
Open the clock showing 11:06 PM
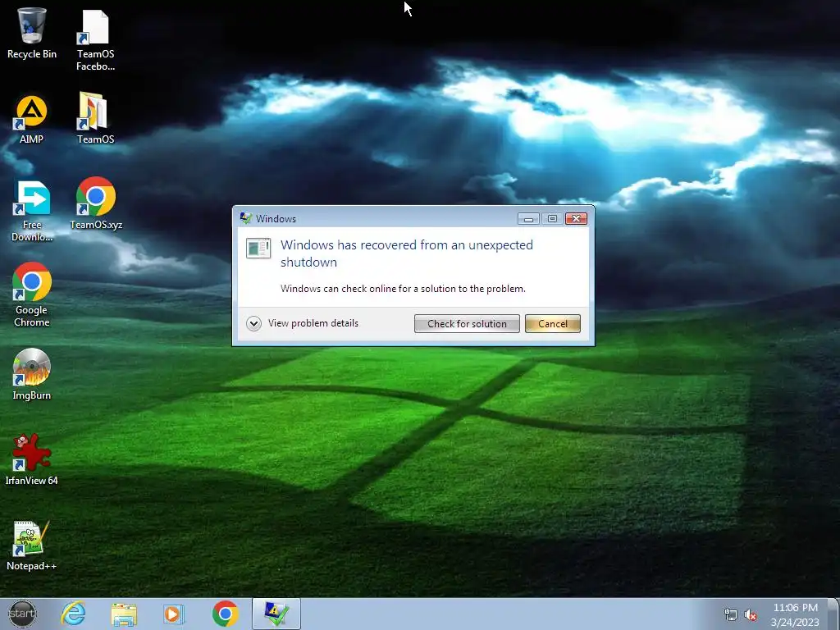coord(796,614)
